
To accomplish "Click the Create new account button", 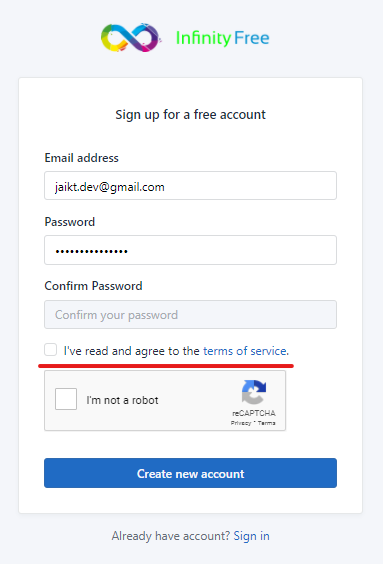I will pos(191,473).
